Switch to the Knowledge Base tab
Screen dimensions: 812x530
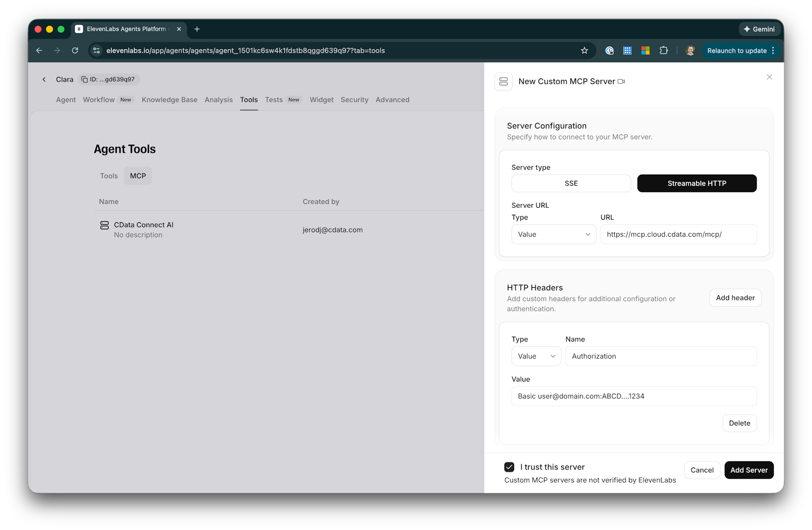coord(169,100)
